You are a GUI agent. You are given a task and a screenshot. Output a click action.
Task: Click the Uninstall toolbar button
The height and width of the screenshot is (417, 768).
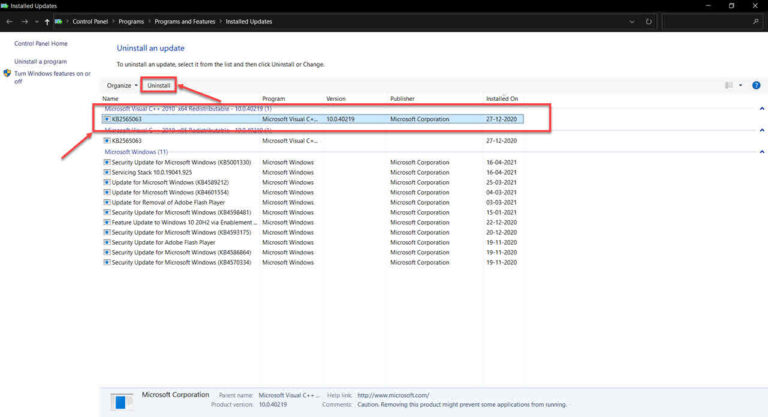[x=159, y=85]
